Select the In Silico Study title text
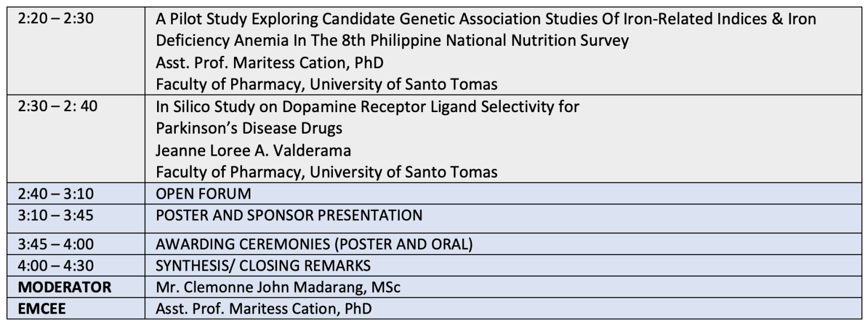The image size is (868, 326). click(367, 106)
